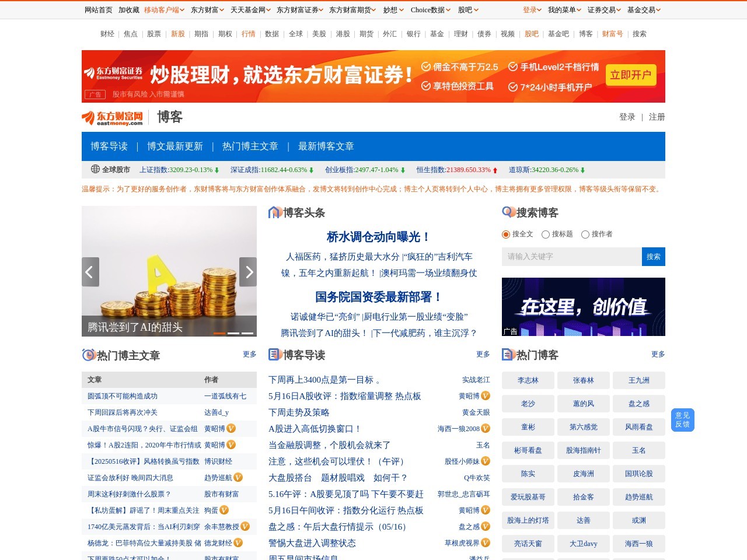The image size is (747, 560).
Task: Click the V badge beside 德龙财经
Action: (x=238, y=542)
